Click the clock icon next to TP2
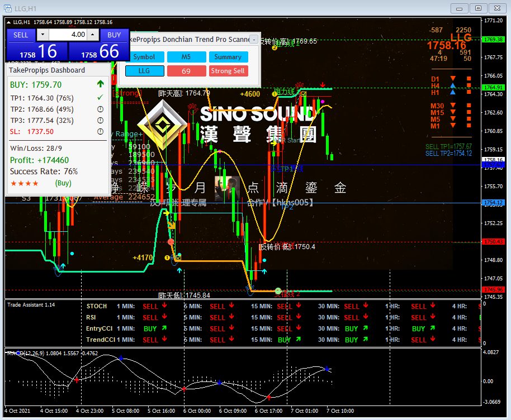The width and height of the screenshot is (511, 420). (101, 109)
